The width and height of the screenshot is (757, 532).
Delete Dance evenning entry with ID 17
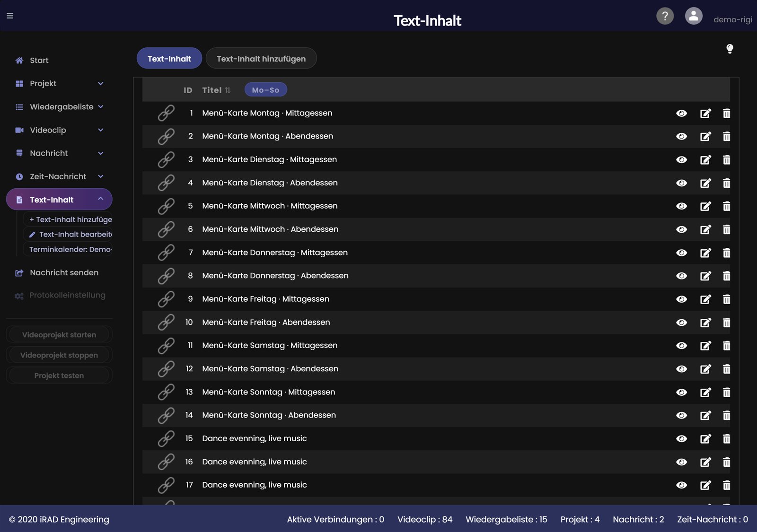tap(727, 485)
